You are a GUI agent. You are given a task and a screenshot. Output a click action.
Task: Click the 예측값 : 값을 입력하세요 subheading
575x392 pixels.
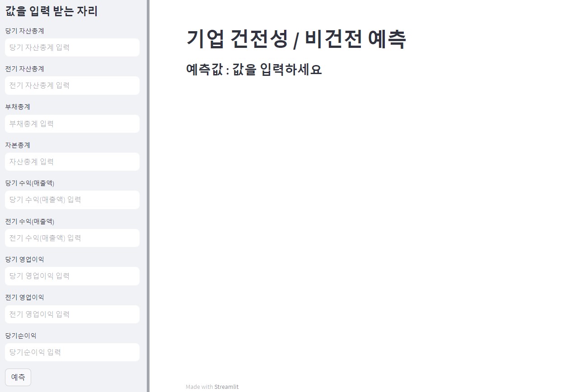click(x=253, y=70)
